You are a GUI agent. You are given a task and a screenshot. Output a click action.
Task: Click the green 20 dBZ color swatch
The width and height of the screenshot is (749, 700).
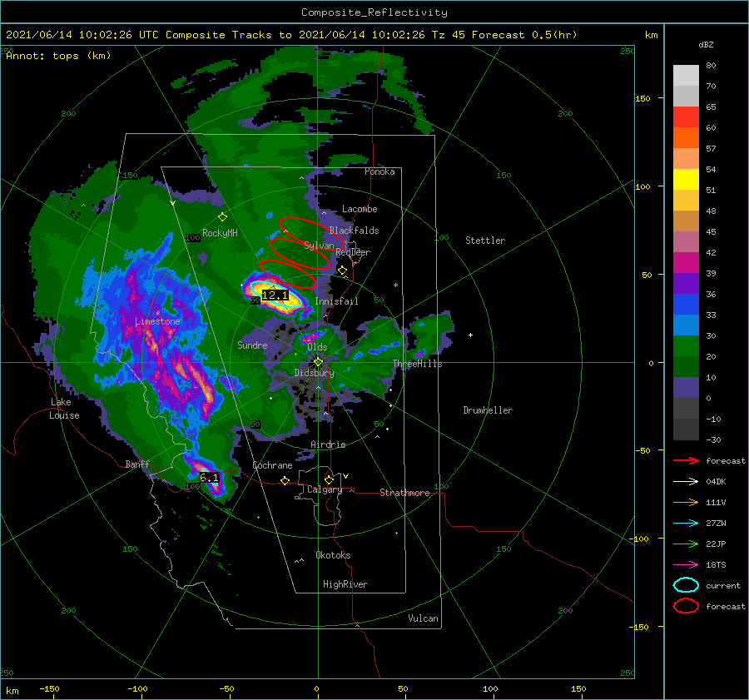click(686, 346)
